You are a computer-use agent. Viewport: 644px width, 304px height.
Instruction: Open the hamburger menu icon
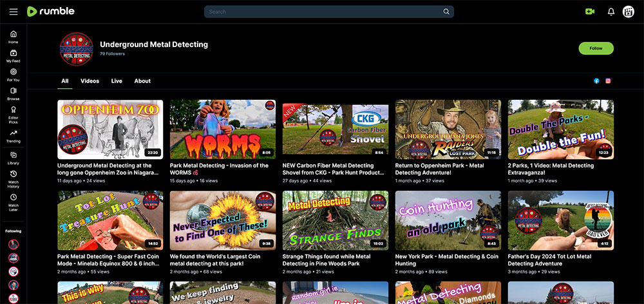(14, 12)
